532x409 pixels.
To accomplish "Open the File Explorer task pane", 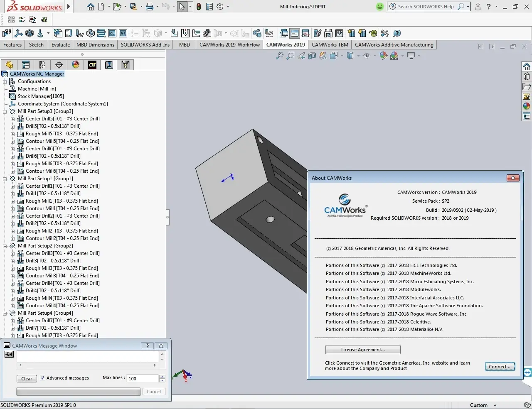I will pos(527,86).
